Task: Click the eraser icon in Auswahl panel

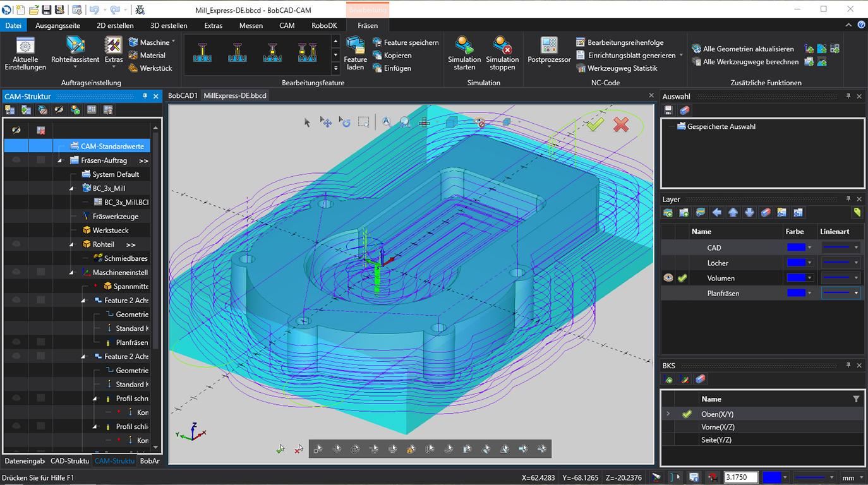Action: (x=685, y=110)
